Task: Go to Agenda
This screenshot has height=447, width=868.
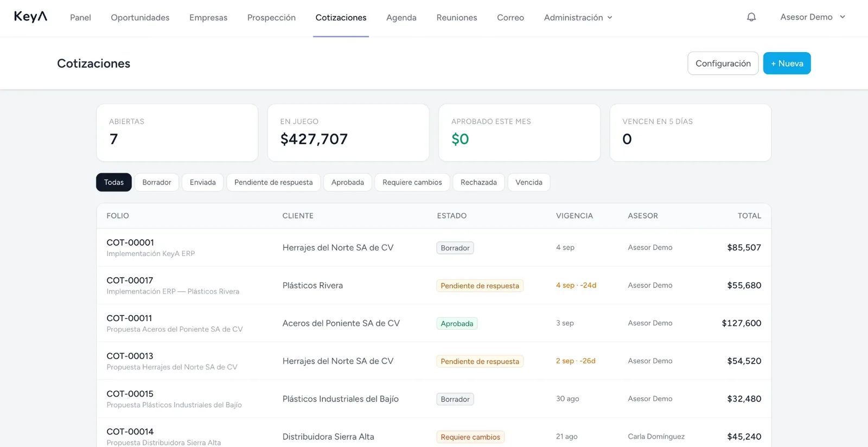Action: point(401,17)
